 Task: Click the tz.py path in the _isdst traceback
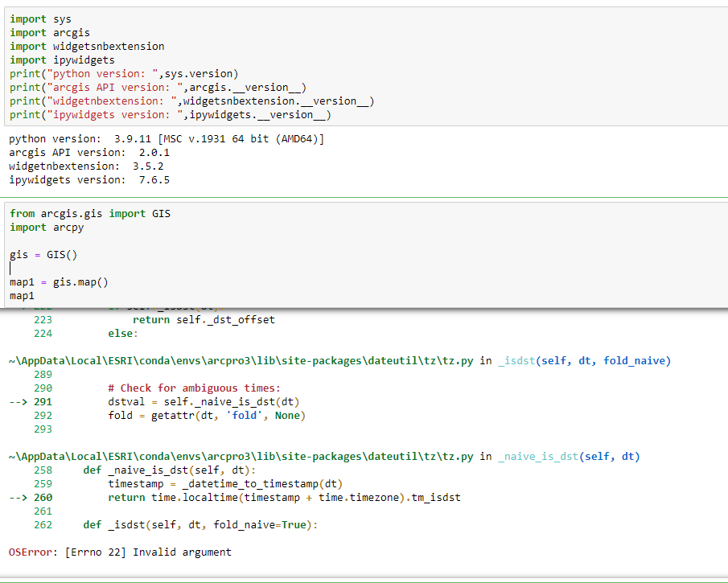click(241, 361)
